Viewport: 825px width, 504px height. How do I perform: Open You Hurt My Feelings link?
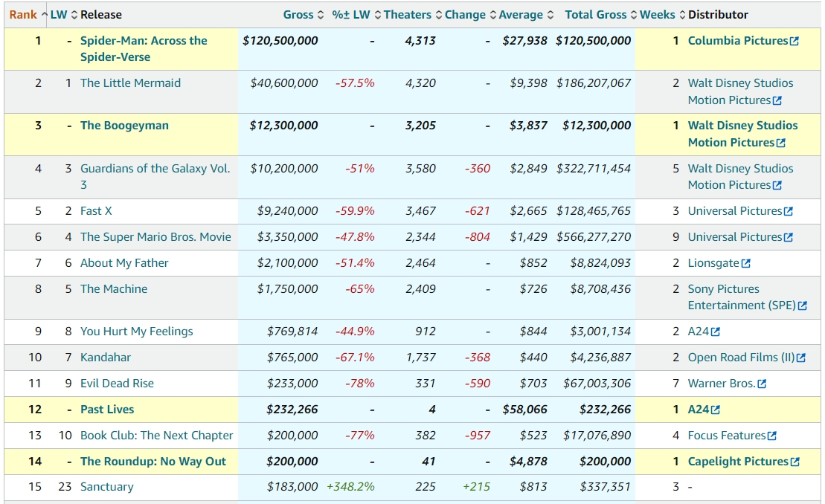tap(137, 332)
